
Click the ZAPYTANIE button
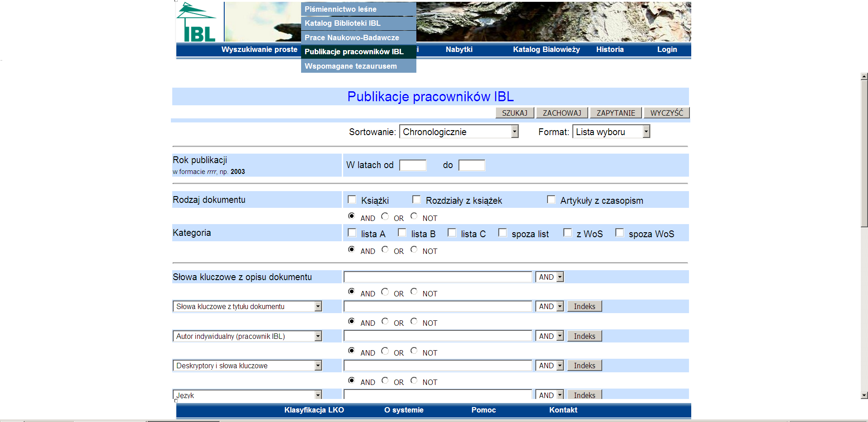616,113
